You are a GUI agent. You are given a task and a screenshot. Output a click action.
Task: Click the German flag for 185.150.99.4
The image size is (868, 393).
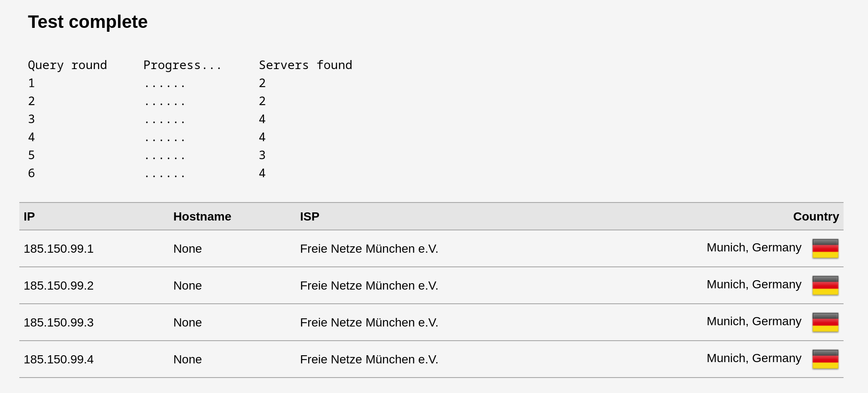tap(825, 359)
